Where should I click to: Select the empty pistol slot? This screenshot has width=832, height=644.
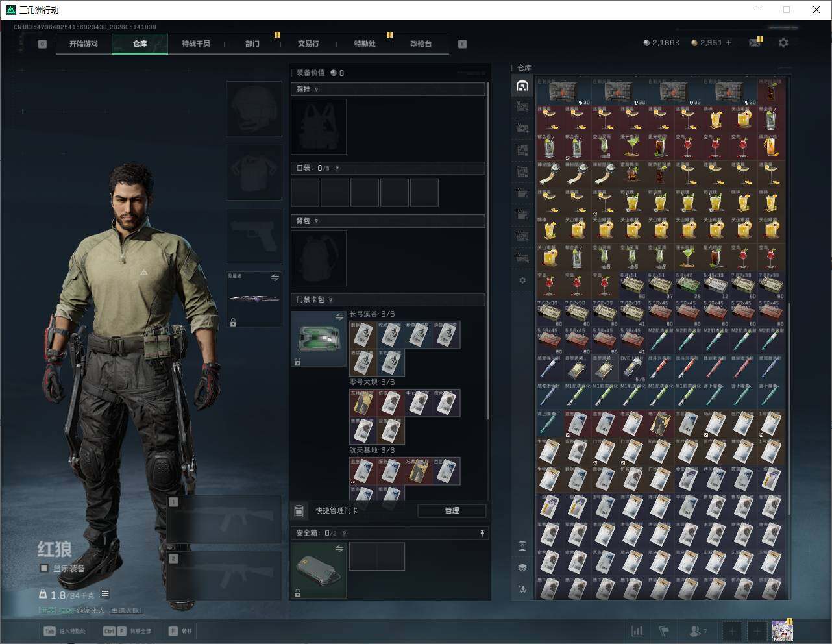click(254, 236)
